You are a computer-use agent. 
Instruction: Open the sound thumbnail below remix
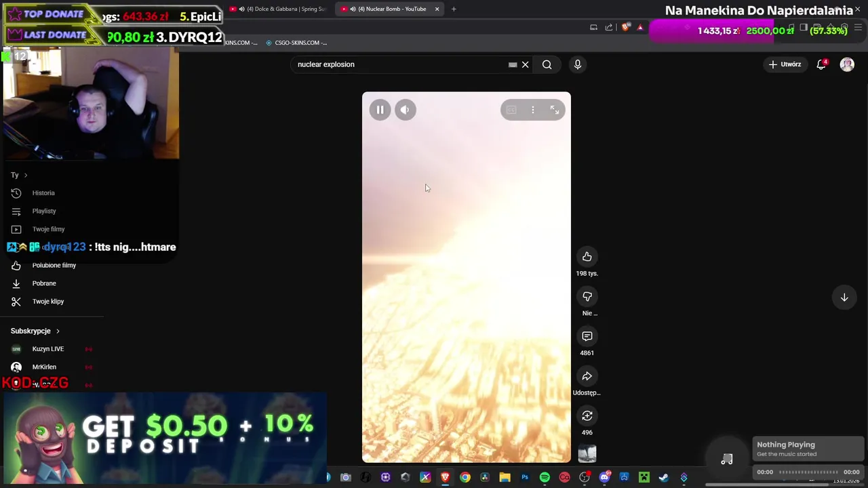pyautogui.click(x=587, y=453)
